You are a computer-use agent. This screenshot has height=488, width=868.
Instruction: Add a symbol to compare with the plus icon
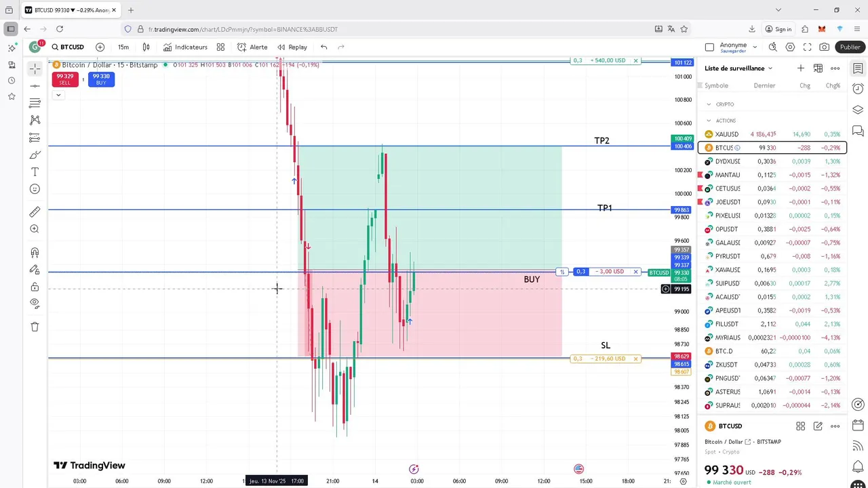(x=100, y=47)
